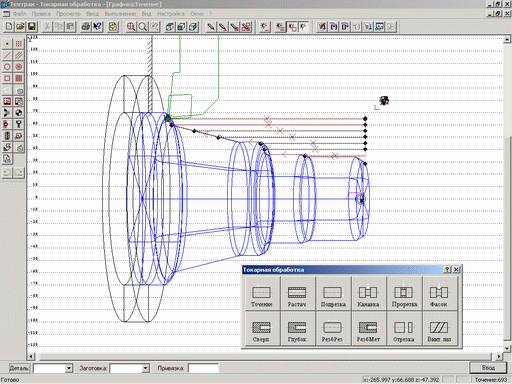Toggle the filled square tool
This screenshot has width=512, height=384.
coord(19,78)
